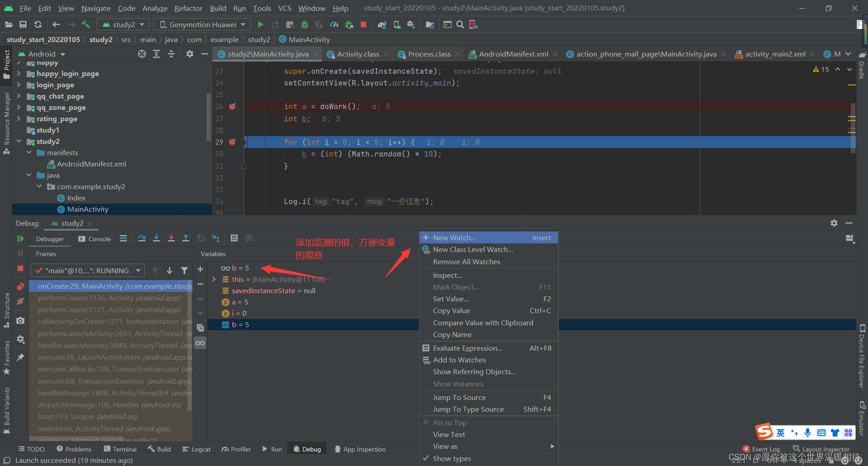Open Problems tool window
The width and height of the screenshot is (868, 466).
(x=74, y=449)
